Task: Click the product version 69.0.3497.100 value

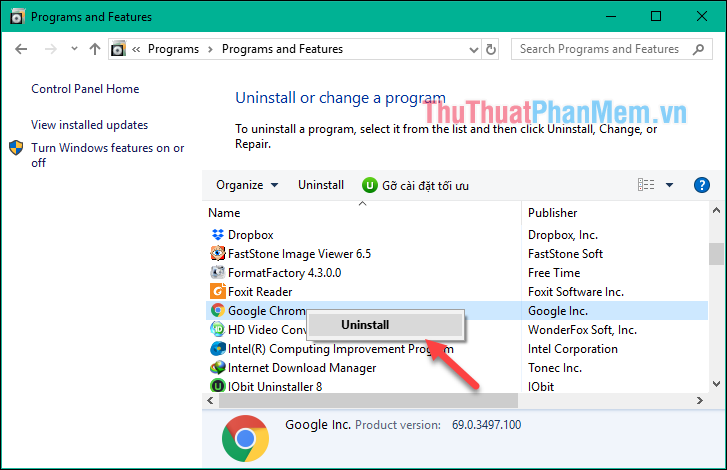Action: click(486, 425)
